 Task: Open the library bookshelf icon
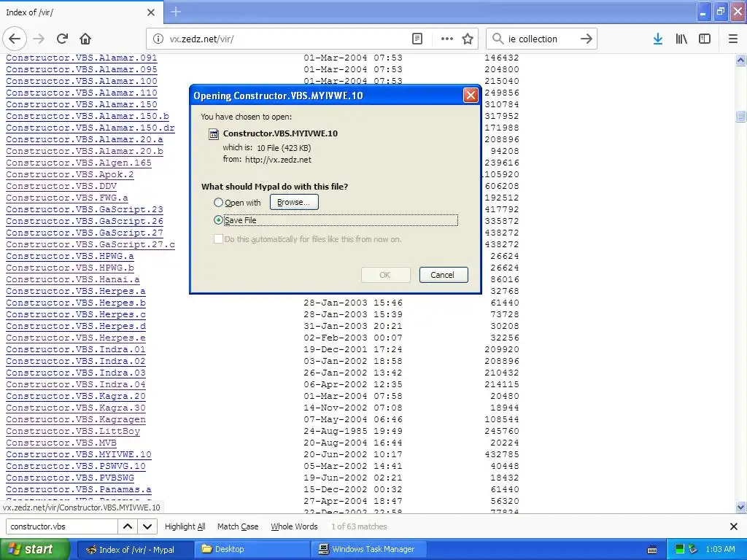[x=681, y=39]
